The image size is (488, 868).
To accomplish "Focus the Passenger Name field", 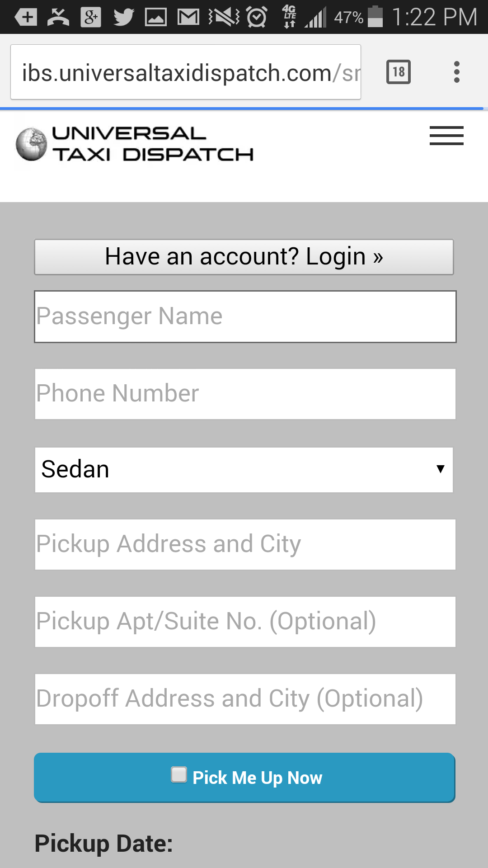I will click(245, 316).
